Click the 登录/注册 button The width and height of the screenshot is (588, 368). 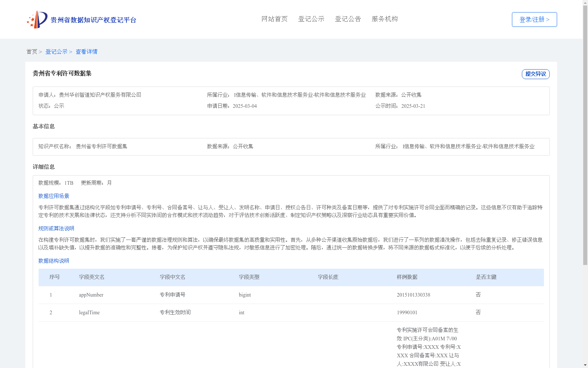click(534, 20)
